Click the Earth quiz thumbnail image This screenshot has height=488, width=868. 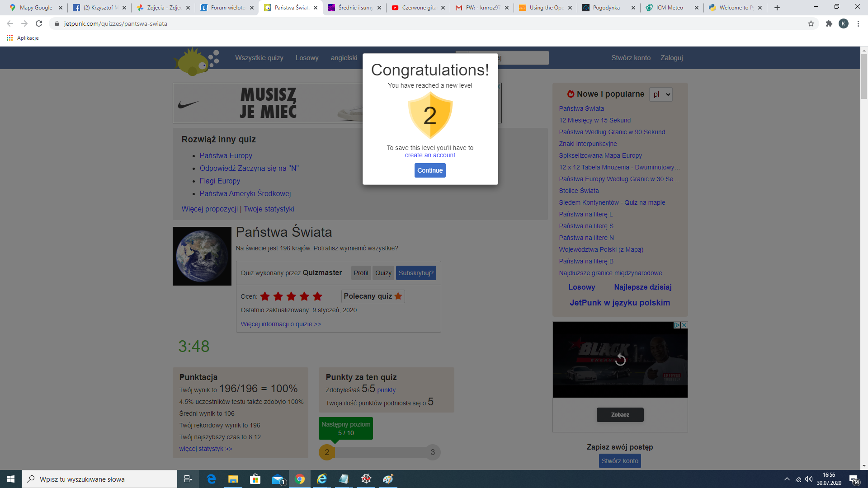pyautogui.click(x=202, y=256)
